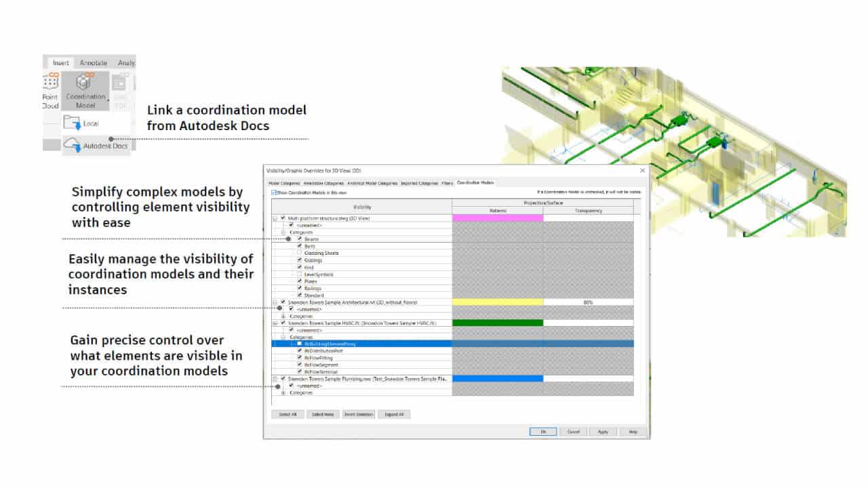Viewport: 868px width, 488px height.
Task: Uncheck the IfcFlowSegment checkbox
Action: pos(299,365)
